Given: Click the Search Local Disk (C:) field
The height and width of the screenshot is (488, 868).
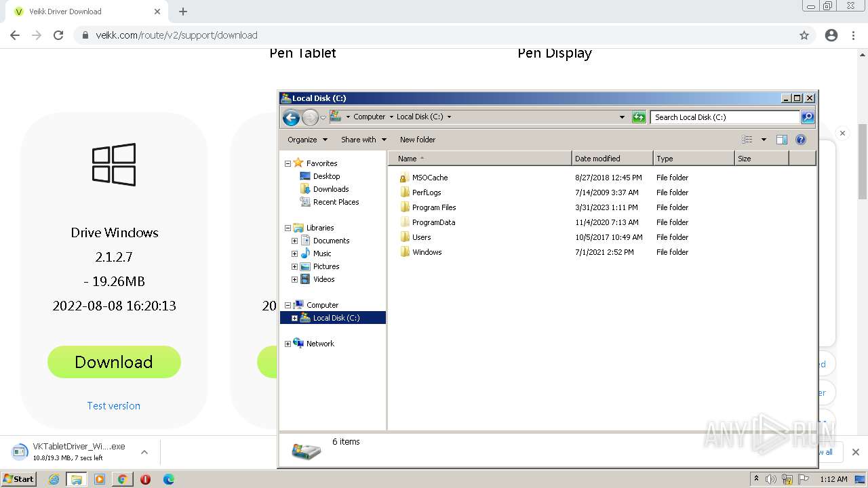Looking at the screenshot, I should click(x=725, y=117).
